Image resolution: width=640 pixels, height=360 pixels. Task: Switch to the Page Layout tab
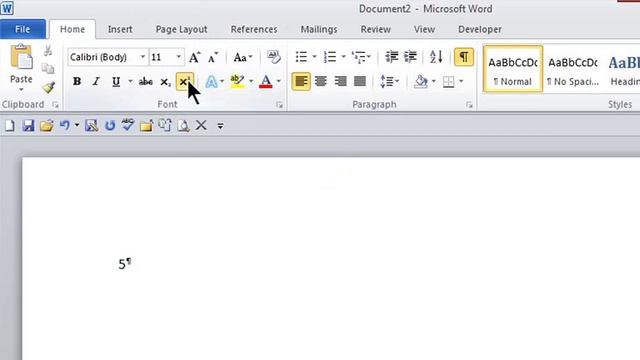(x=181, y=29)
